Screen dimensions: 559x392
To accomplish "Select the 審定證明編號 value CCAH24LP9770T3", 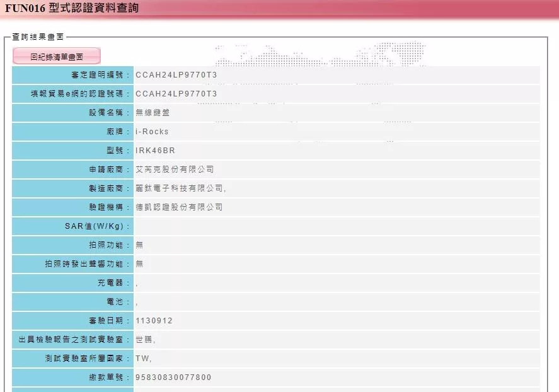I will [176, 75].
